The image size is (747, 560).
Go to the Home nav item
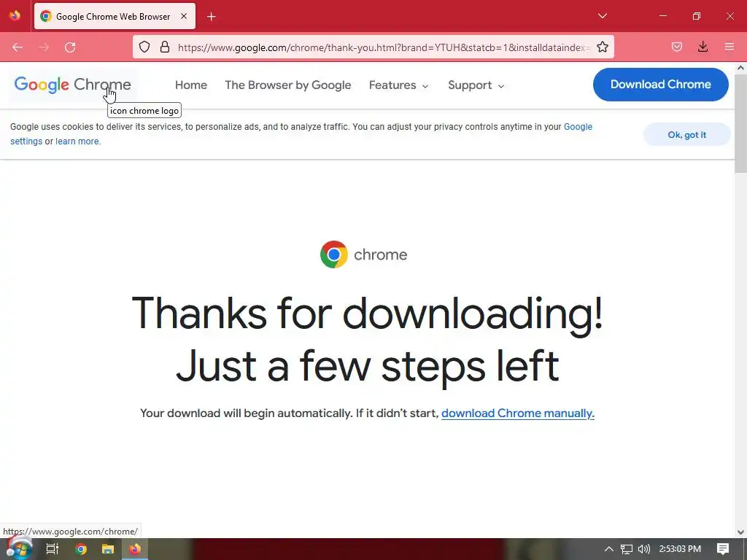point(191,85)
